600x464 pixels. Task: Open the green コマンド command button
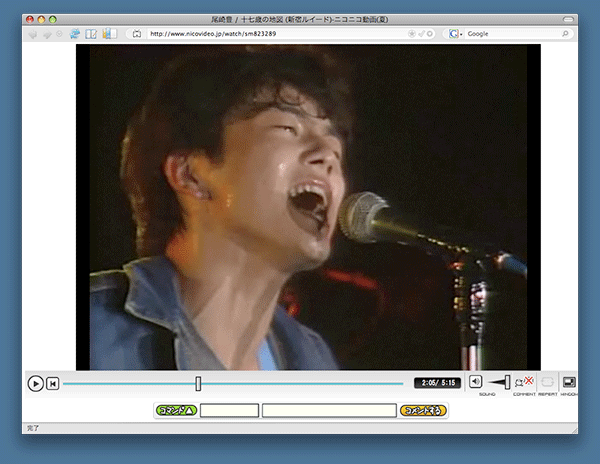[x=176, y=410]
